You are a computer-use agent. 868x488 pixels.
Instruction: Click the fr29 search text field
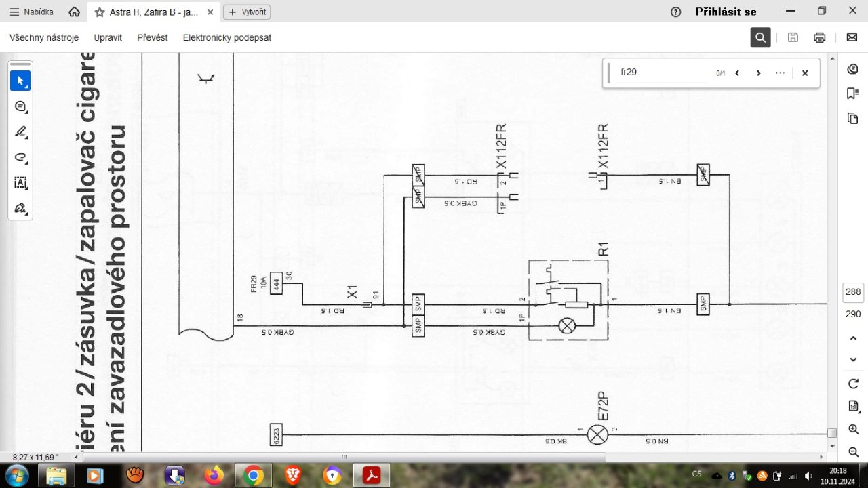pos(661,73)
